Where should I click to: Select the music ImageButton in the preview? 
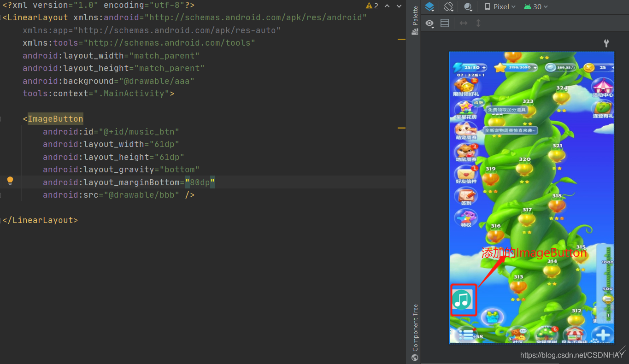click(x=463, y=299)
